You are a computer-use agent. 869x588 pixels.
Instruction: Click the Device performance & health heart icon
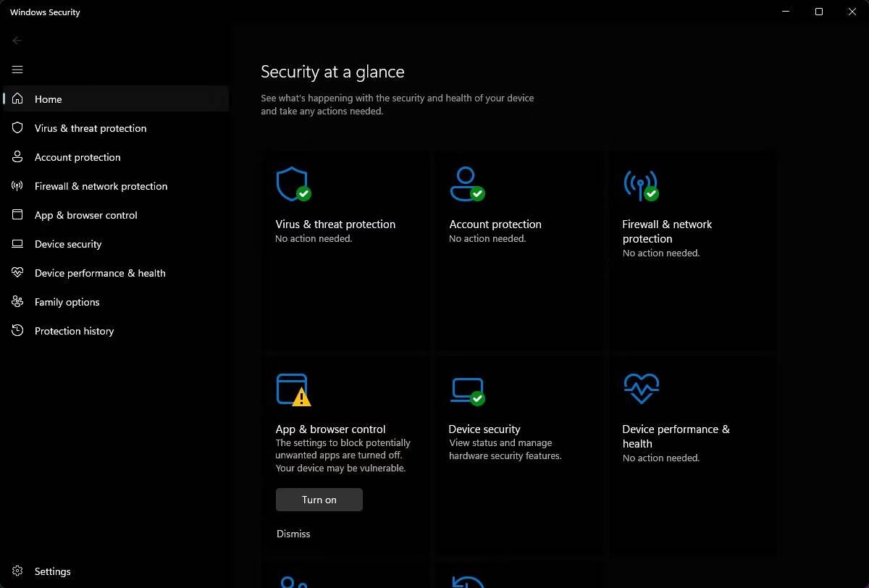17,273
